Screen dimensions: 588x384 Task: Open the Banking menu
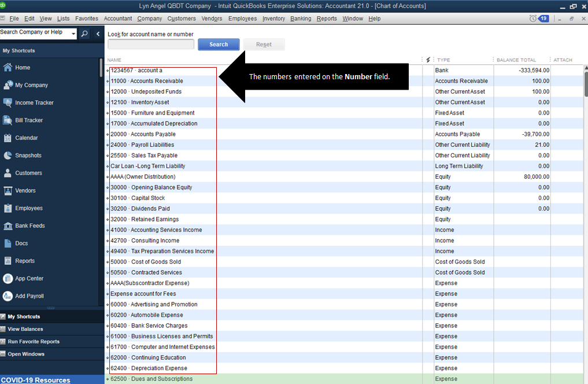[x=301, y=19]
